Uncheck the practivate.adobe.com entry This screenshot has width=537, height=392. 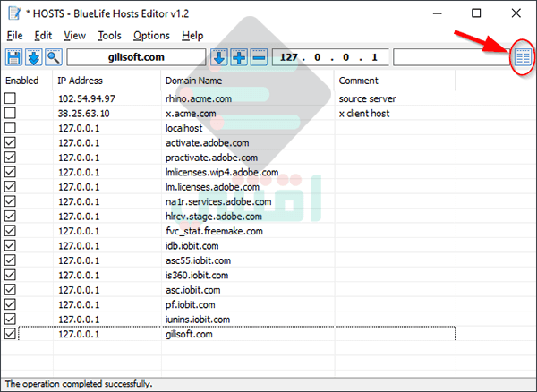coord(10,158)
